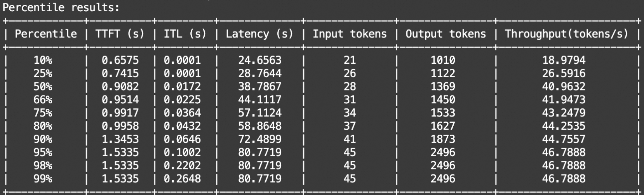Click the 10% percentile row label
Screen dimensions: 644x195
(x=43, y=60)
